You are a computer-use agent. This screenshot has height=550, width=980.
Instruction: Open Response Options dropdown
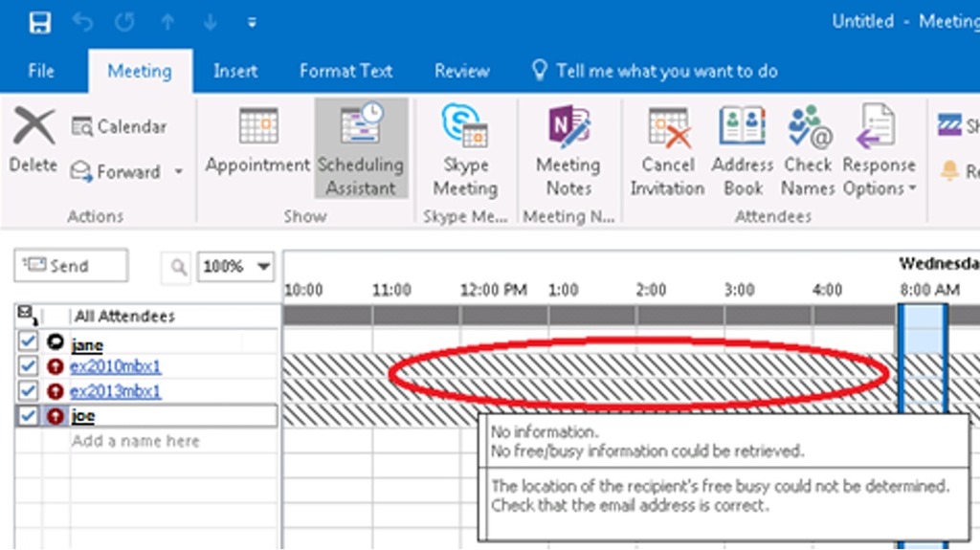(879, 150)
